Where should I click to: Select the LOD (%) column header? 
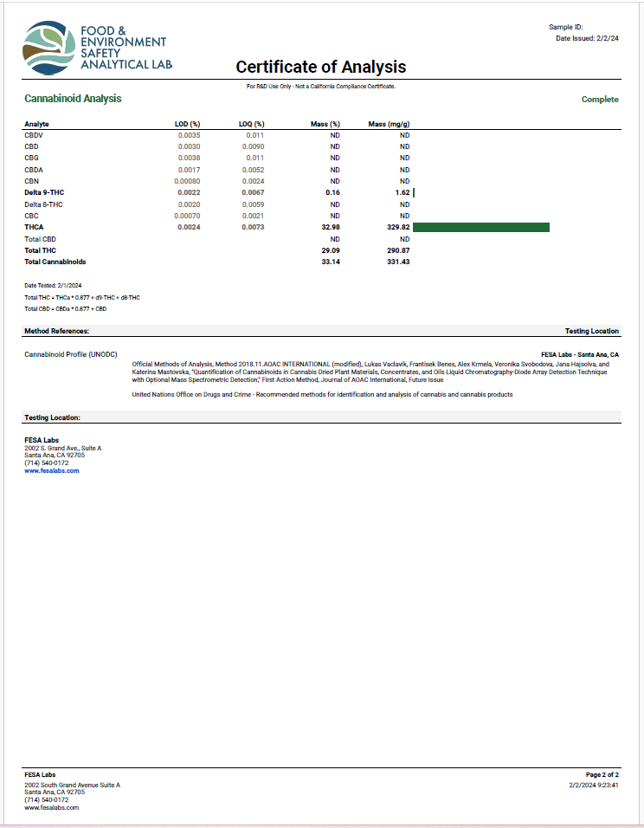click(187, 124)
